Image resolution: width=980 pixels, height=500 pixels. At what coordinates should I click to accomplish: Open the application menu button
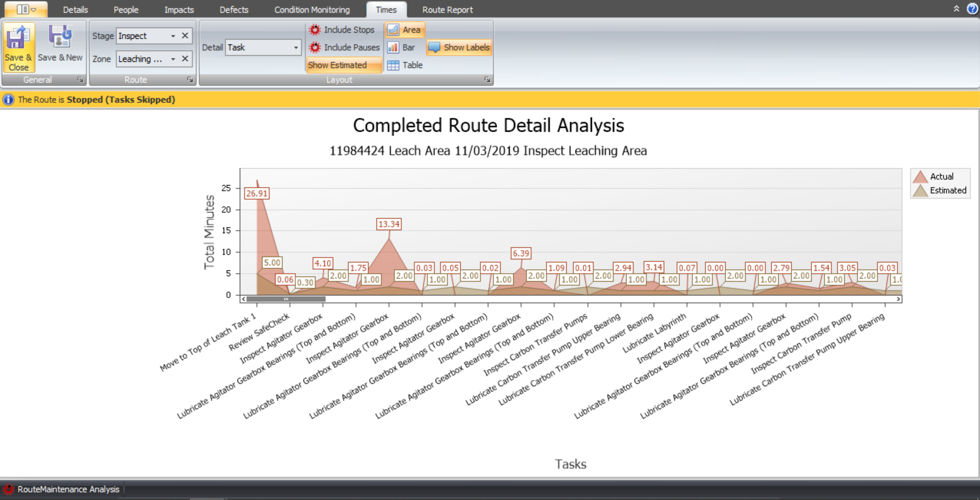pos(26,9)
